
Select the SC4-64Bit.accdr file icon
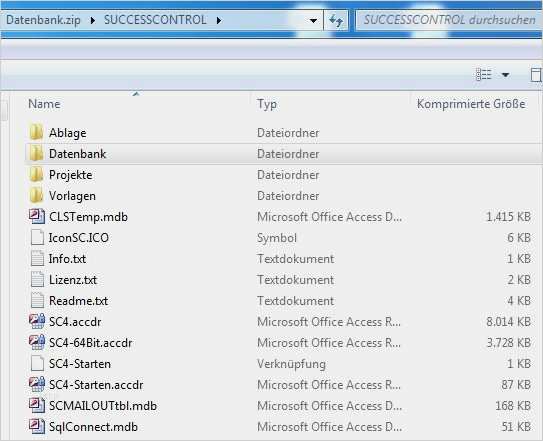(x=37, y=343)
